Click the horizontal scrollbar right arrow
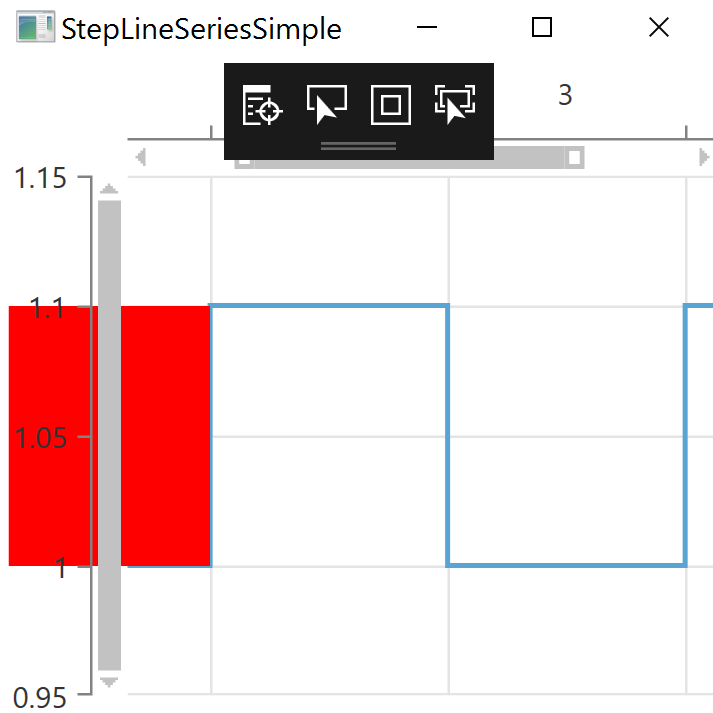713x713 pixels. [x=704, y=157]
